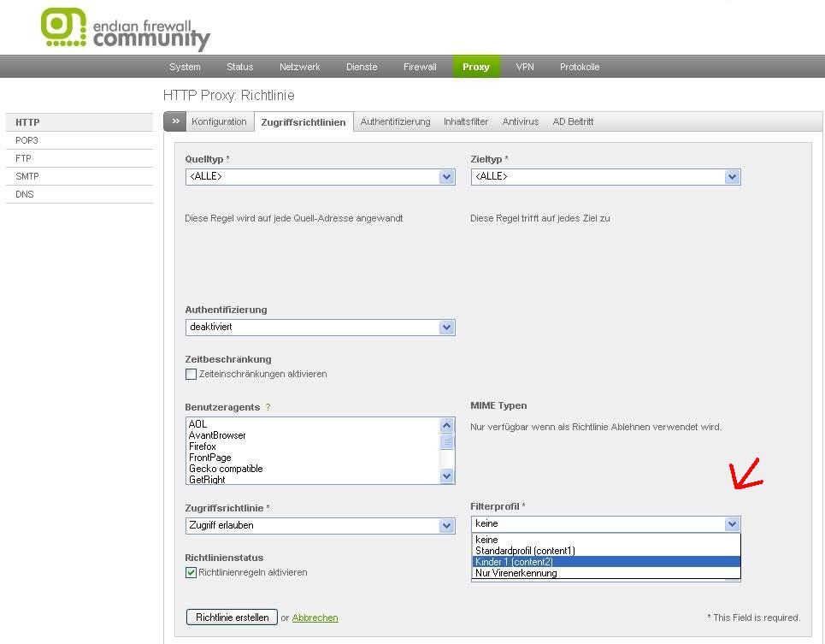
Task: Click the Endian Firewall Community logo
Action: [125, 29]
